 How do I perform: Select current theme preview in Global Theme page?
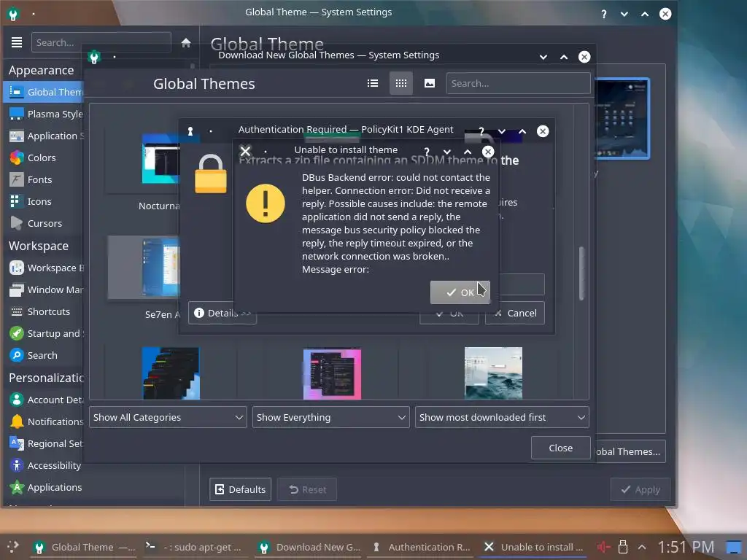click(x=622, y=119)
